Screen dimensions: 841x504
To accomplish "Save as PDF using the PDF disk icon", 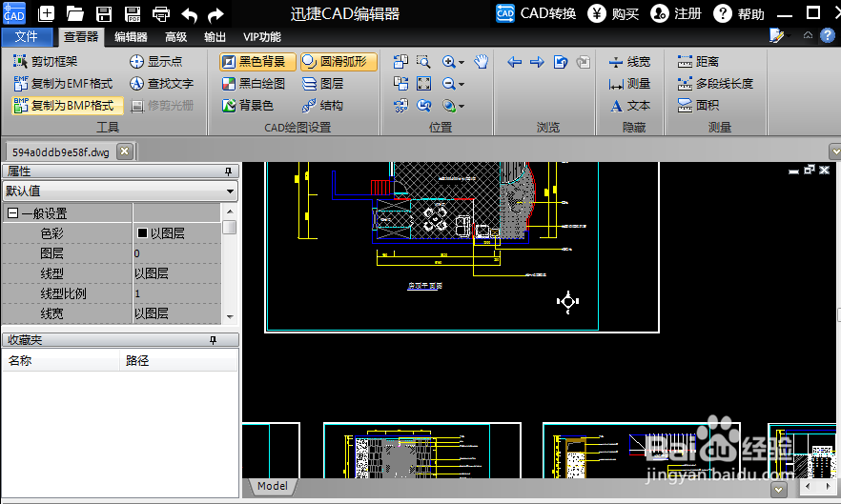I will [132, 14].
